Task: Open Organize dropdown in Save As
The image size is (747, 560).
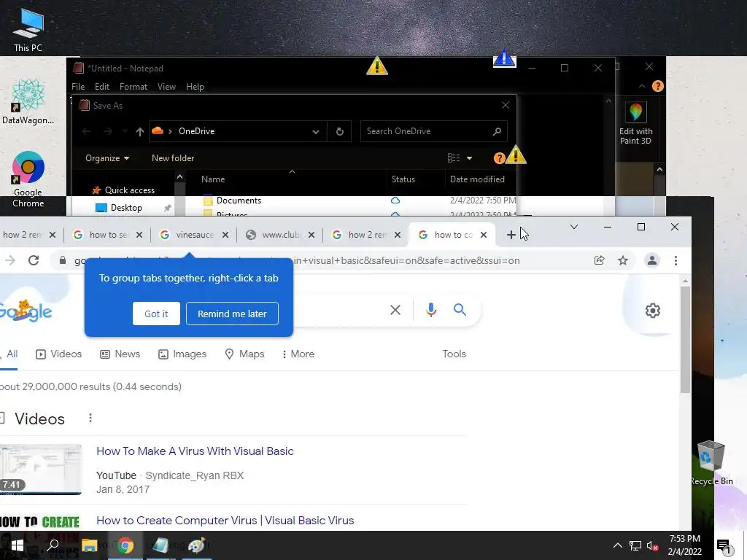Action: coord(107,158)
